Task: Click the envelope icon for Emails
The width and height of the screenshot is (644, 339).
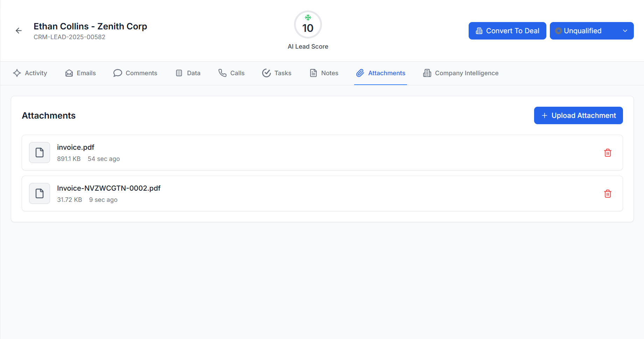Action: tap(69, 73)
